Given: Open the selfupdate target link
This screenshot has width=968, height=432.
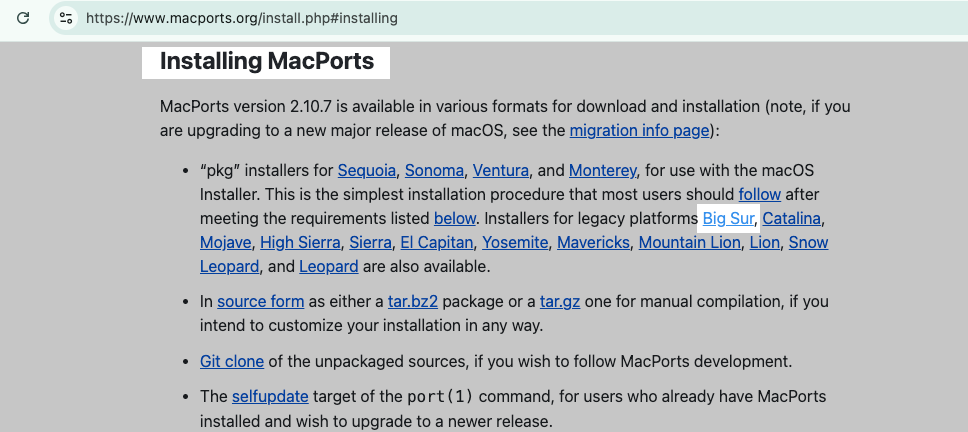Looking at the screenshot, I should (x=270, y=396).
